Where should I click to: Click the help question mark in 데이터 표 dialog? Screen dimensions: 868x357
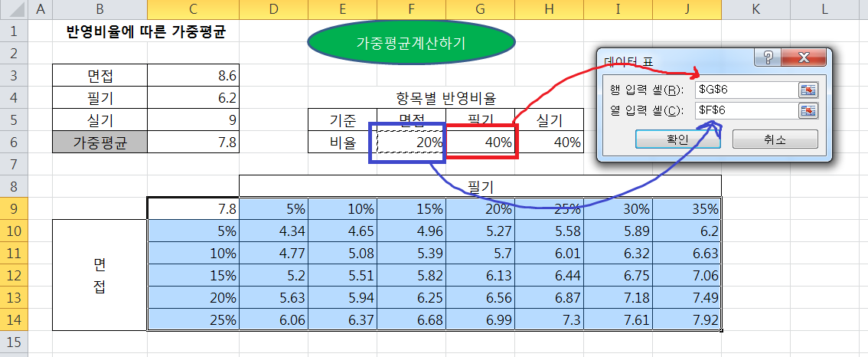click(768, 58)
